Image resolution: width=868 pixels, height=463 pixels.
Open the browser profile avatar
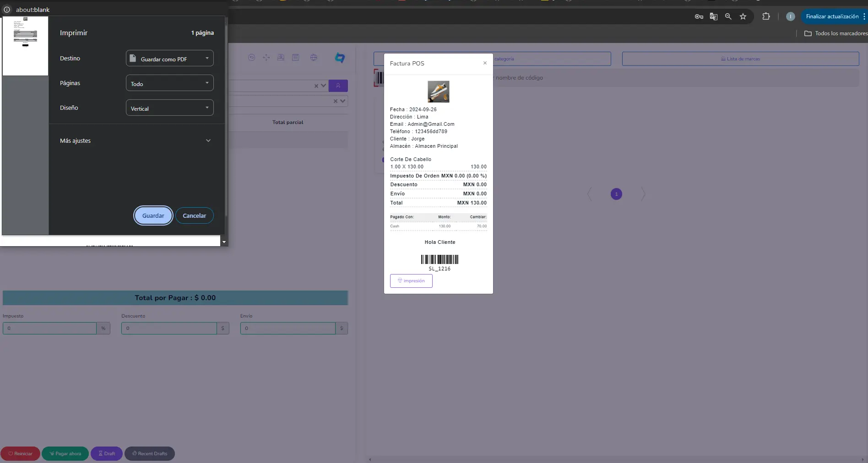click(790, 16)
